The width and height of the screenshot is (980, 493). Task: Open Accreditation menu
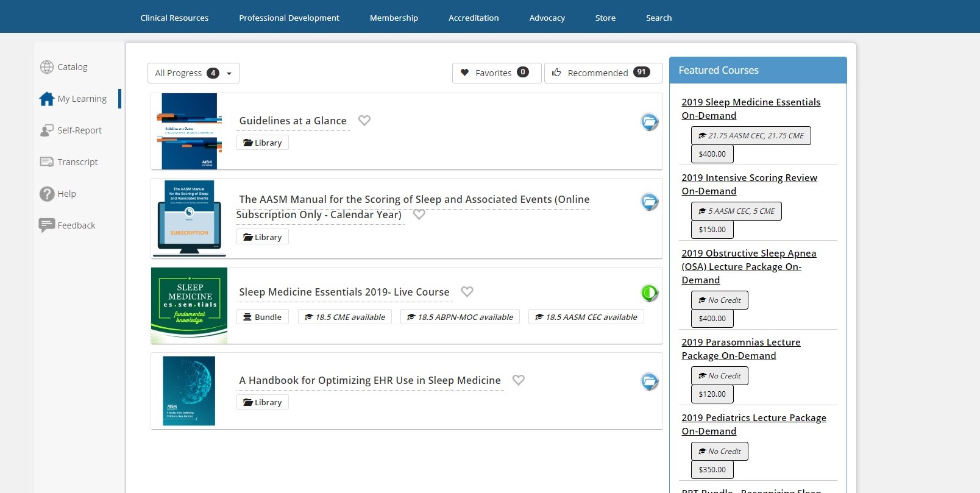tap(474, 18)
